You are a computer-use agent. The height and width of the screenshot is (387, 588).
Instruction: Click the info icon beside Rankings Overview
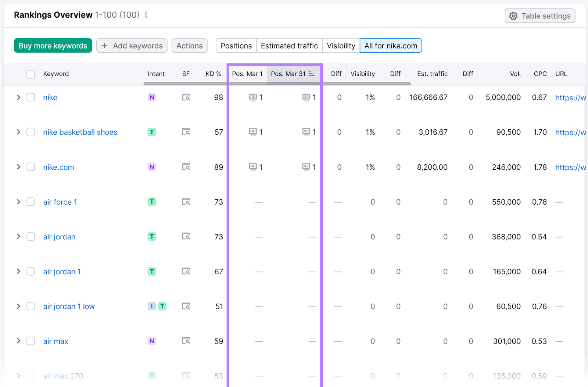tap(146, 15)
